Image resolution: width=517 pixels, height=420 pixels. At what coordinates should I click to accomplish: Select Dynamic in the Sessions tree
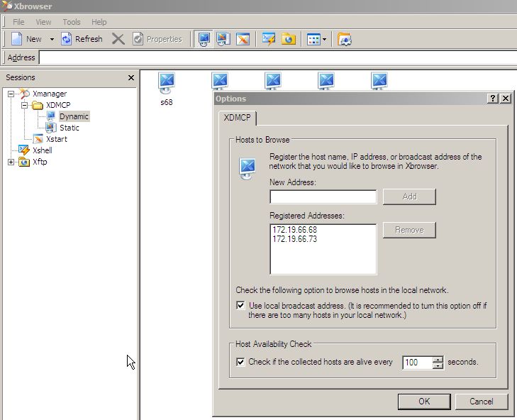(74, 116)
